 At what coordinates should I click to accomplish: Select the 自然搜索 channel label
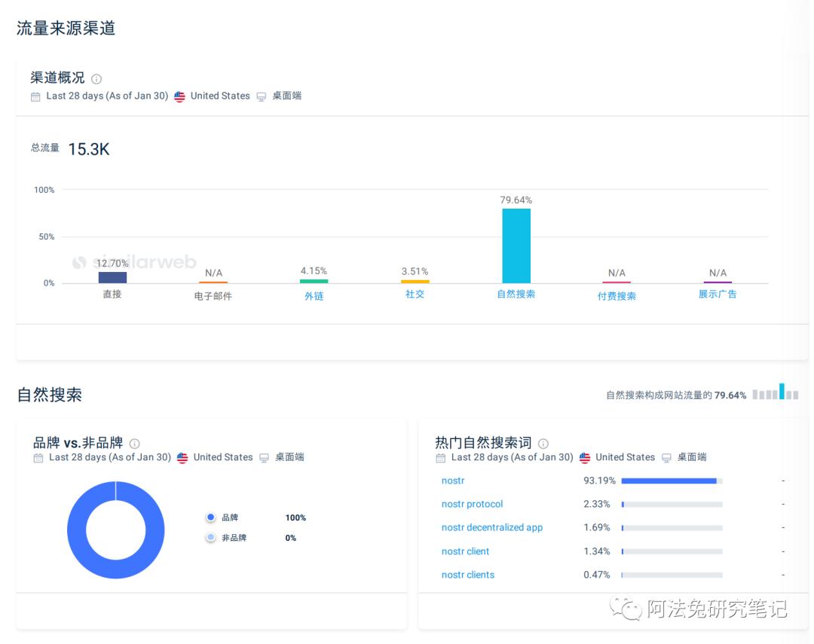(x=516, y=295)
